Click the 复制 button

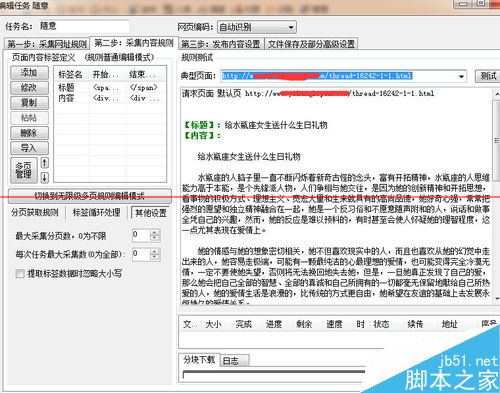[x=29, y=103]
